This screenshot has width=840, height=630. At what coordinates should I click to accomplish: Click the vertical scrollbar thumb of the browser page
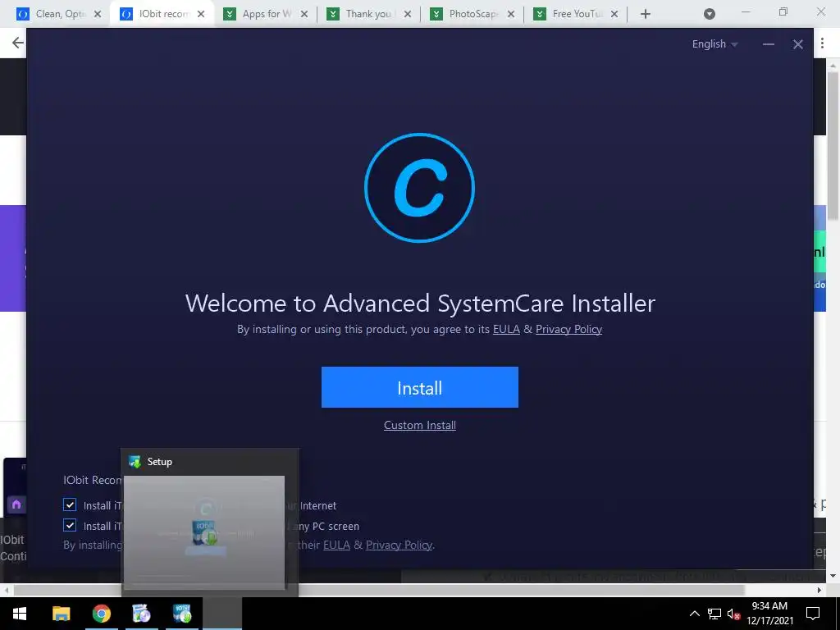coord(833,144)
